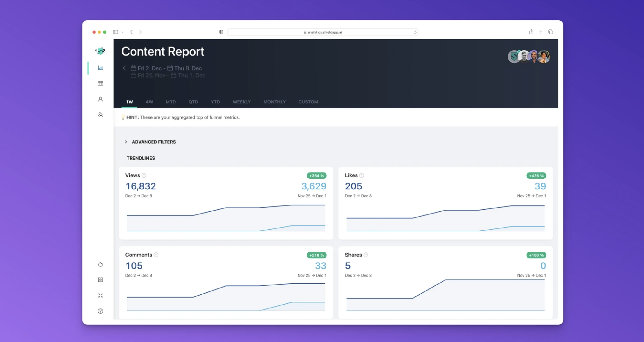Click the +426 % Likes badge

tap(536, 176)
